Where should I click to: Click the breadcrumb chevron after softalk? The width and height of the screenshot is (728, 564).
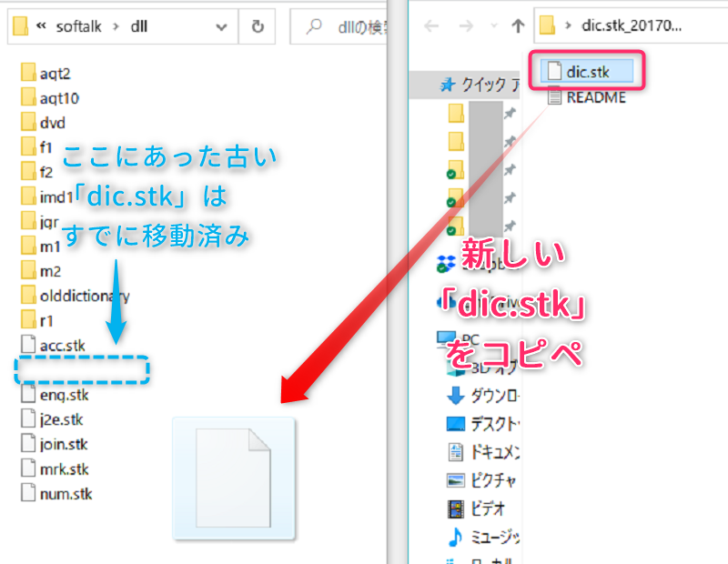[116, 26]
